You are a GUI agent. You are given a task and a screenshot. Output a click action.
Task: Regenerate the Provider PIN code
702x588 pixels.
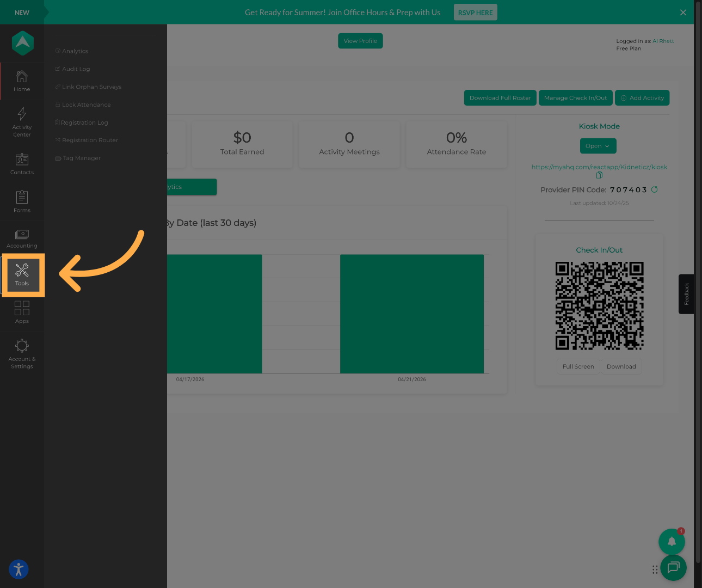(x=655, y=189)
